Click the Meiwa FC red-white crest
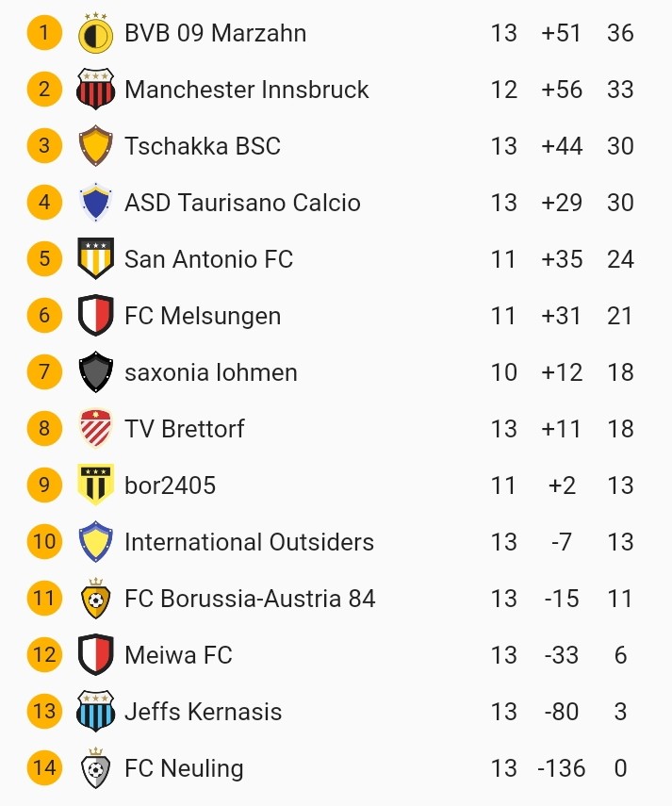 coord(95,655)
